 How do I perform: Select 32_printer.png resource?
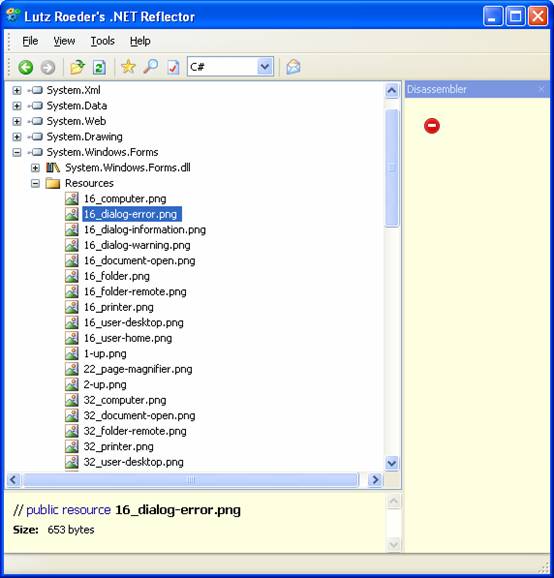118,446
